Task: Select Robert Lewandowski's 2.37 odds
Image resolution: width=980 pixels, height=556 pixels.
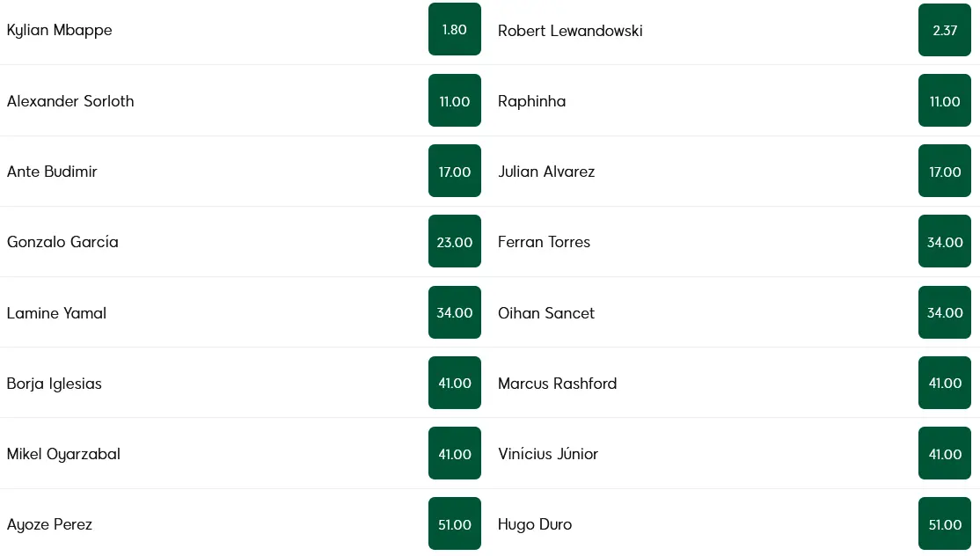Action: tap(944, 31)
